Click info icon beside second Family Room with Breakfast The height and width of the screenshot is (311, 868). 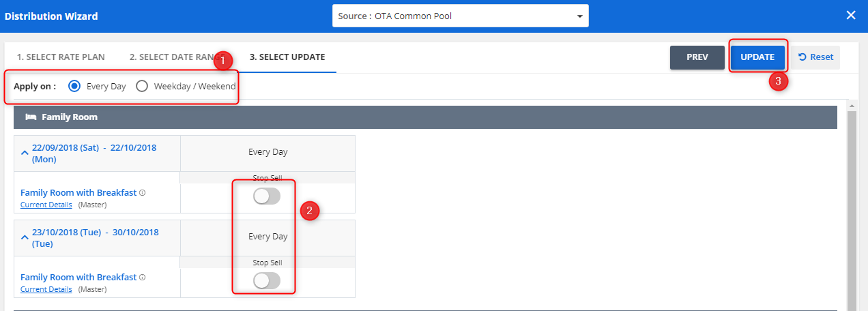tap(143, 278)
